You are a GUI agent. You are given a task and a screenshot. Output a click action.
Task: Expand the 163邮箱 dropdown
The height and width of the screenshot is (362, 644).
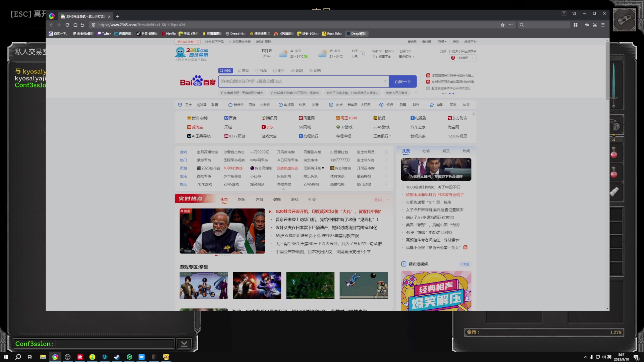click(x=473, y=58)
